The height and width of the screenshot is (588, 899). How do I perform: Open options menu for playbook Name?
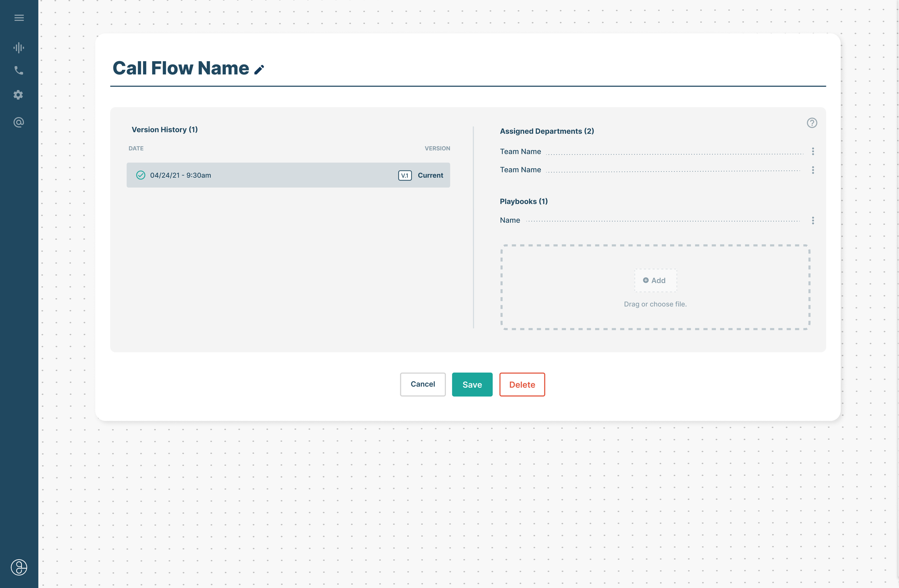pos(813,220)
